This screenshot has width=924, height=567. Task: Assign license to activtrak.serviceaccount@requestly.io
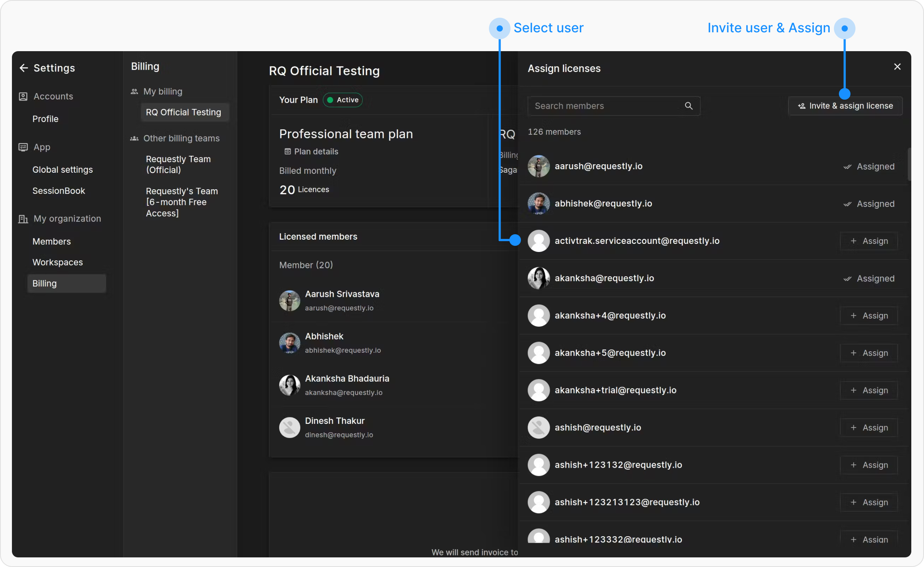[x=869, y=241]
